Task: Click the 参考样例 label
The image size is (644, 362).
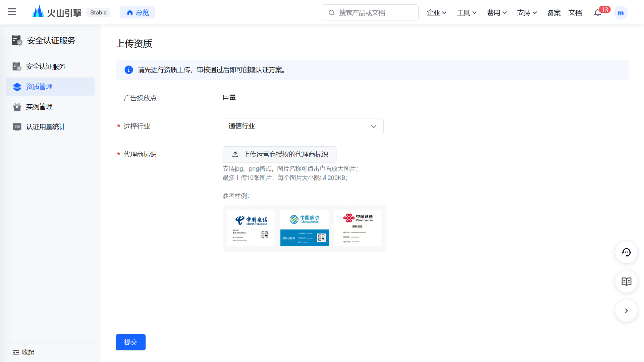Action: point(236,196)
